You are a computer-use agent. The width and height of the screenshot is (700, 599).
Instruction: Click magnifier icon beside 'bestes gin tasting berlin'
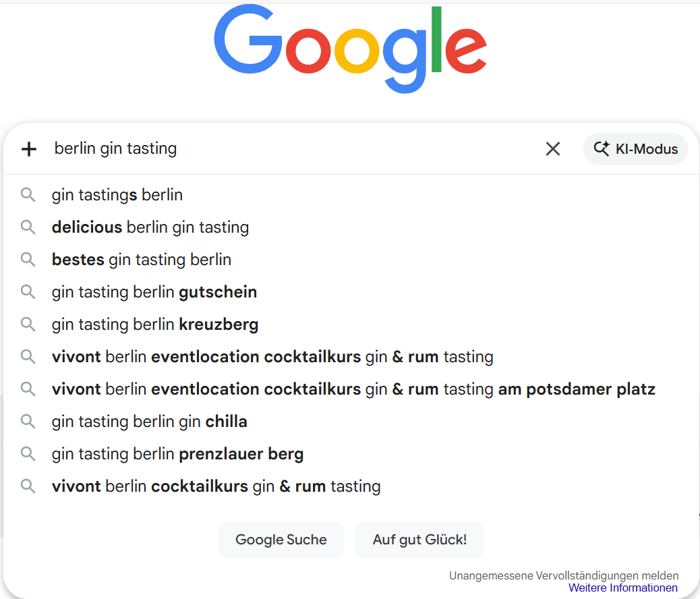click(x=28, y=260)
